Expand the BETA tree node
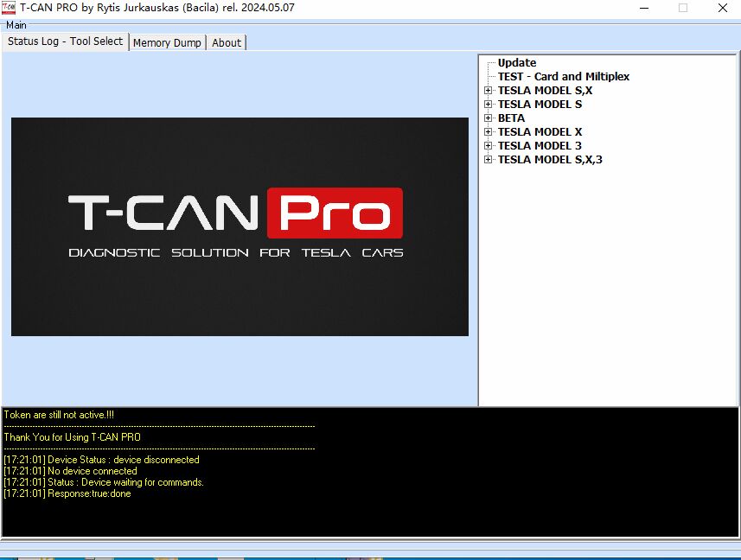Viewport: 741px width, 560px height. (x=489, y=118)
